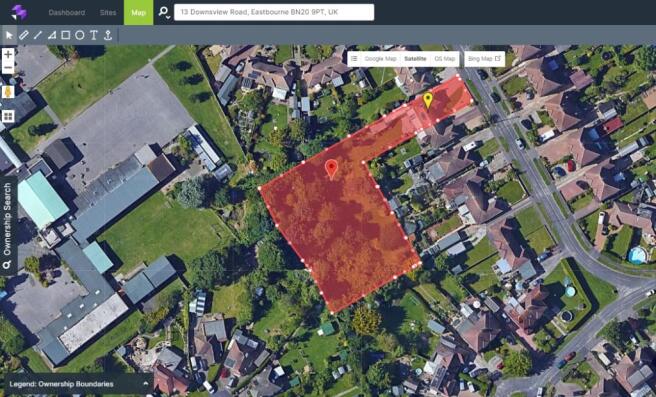Click the grid layers icon
This screenshot has height=397, width=656.
point(8,116)
